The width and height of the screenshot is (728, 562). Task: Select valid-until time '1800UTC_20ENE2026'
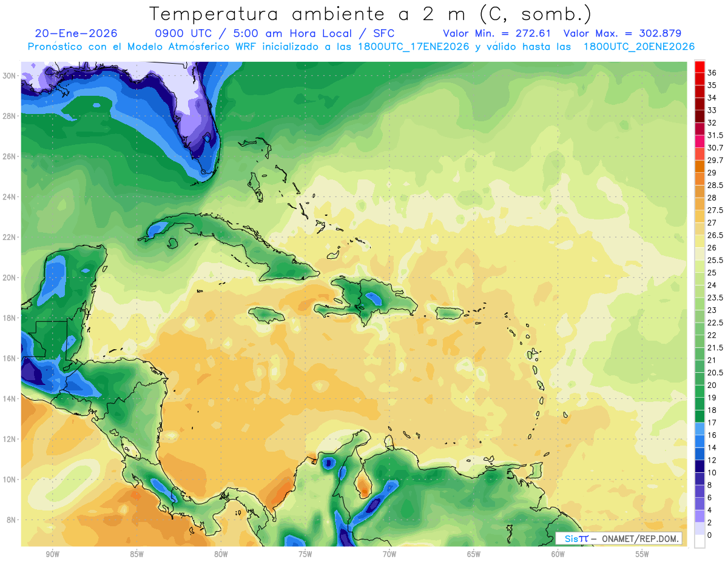tap(639, 47)
